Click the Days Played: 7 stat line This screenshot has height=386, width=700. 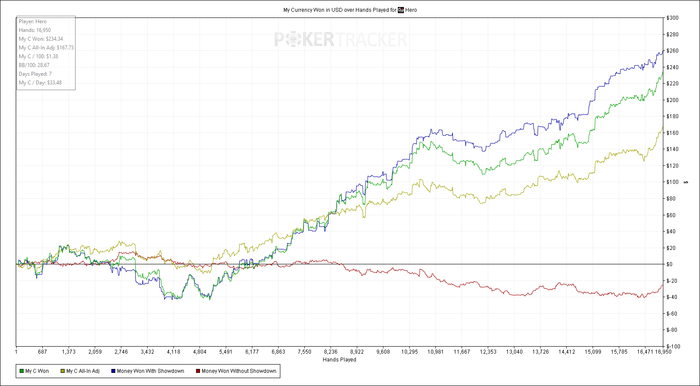coord(35,74)
